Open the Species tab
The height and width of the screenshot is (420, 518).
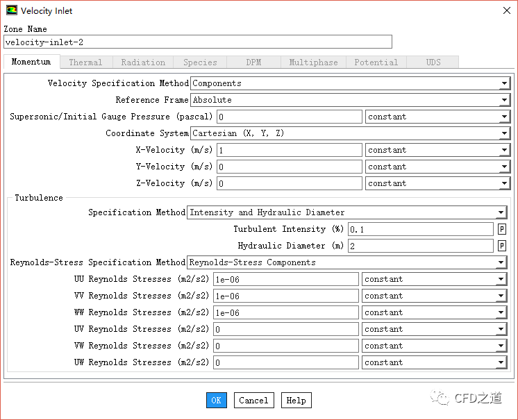point(200,62)
